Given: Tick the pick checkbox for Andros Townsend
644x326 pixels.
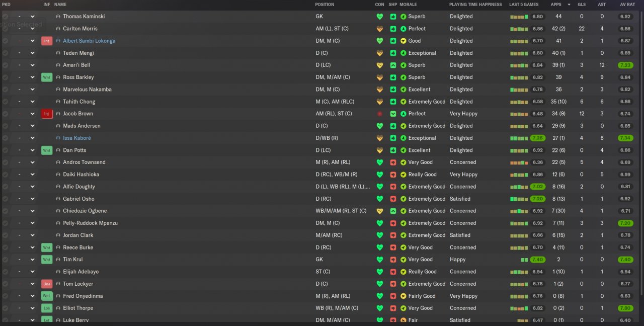Looking at the screenshot, I should [x=5, y=162].
